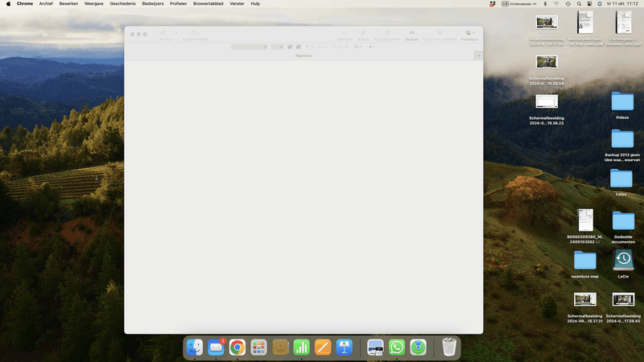The image size is (644, 362).
Task: Open Mail from the Dock
Action: tap(216, 348)
